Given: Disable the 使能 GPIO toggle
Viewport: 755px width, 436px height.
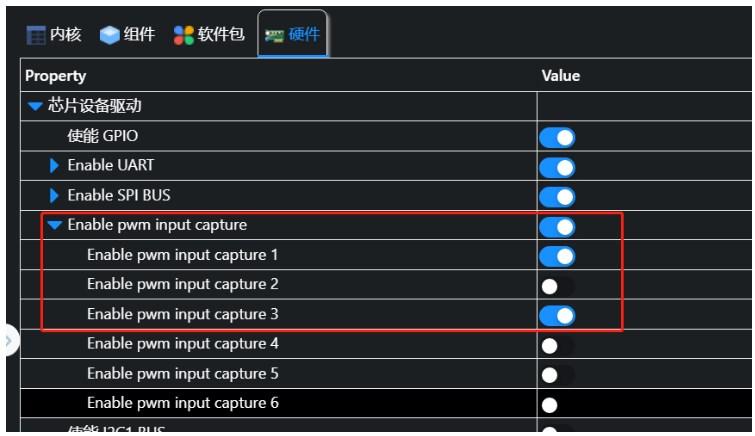Looking at the screenshot, I should pos(557,137).
